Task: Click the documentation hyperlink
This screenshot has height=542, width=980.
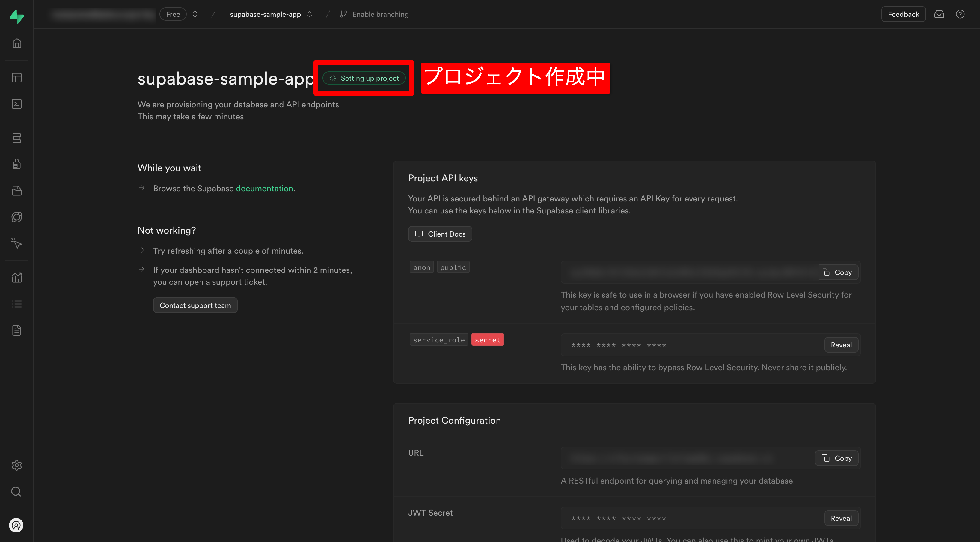Action: 264,188
